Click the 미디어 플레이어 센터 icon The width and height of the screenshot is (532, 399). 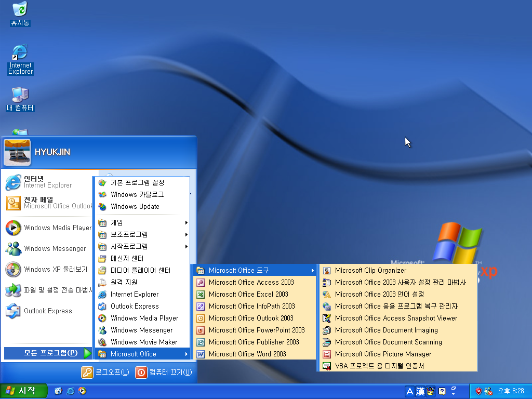click(102, 270)
